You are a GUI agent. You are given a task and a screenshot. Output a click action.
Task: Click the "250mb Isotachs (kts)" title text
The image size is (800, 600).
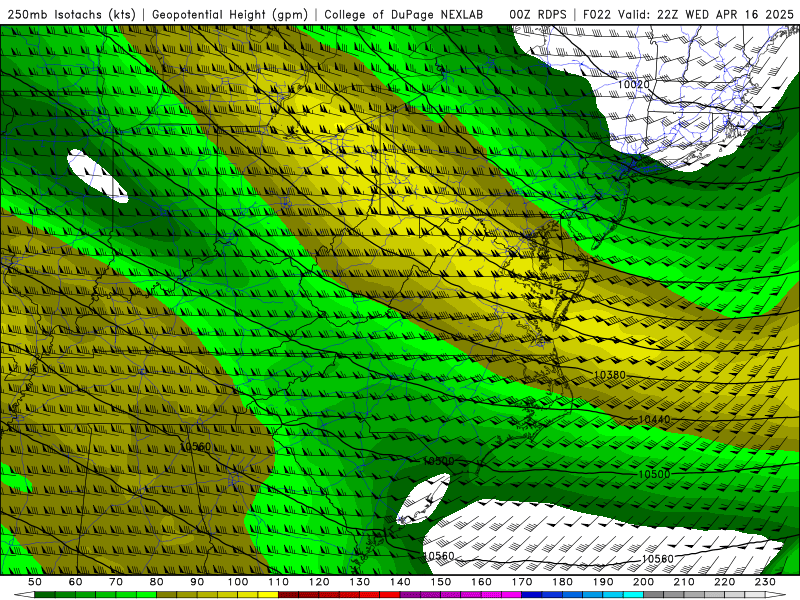pos(72,15)
